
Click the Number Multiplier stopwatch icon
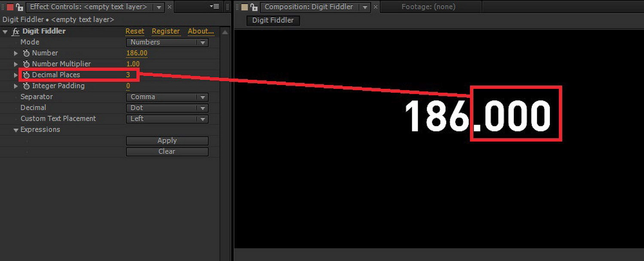click(26, 63)
